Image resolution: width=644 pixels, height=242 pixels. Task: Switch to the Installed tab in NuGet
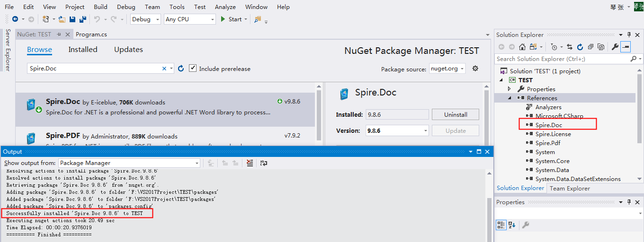tap(83, 49)
